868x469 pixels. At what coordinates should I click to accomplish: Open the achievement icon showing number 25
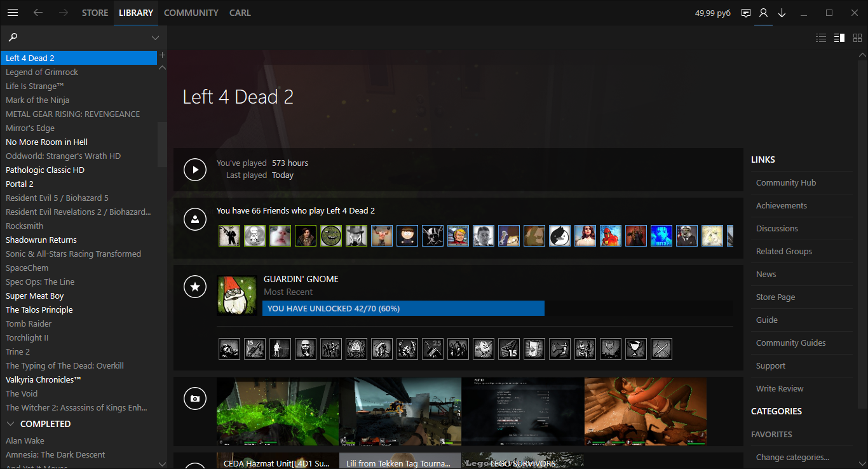pyautogui.click(x=433, y=349)
